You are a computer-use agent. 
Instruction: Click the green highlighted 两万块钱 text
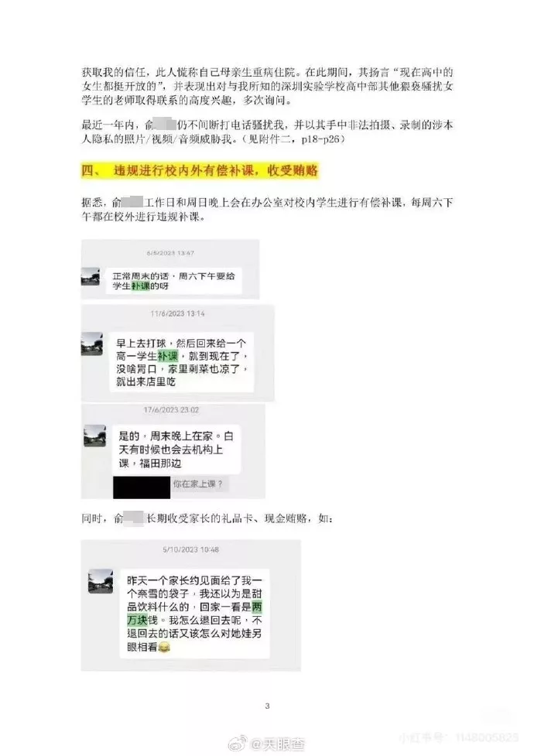(194, 614)
